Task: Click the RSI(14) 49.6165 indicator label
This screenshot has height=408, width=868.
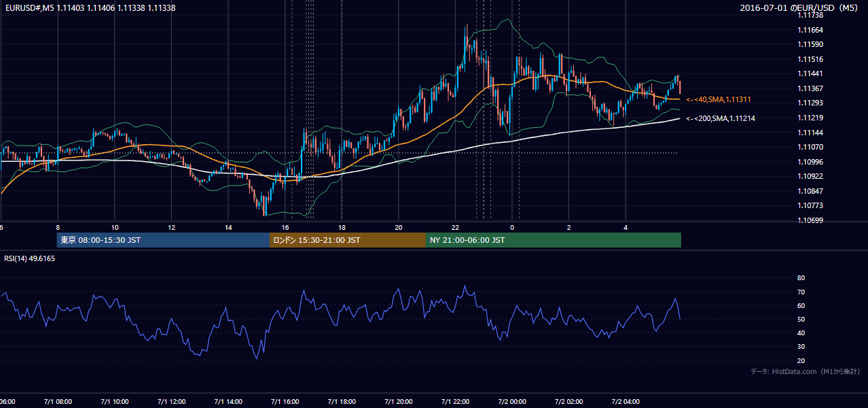Action: pyautogui.click(x=30, y=258)
